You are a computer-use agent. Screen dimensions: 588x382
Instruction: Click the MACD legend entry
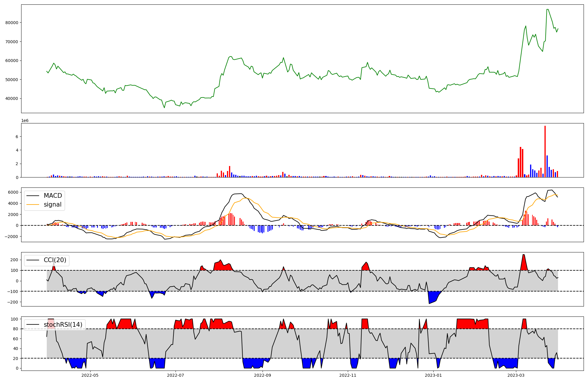tap(53, 196)
